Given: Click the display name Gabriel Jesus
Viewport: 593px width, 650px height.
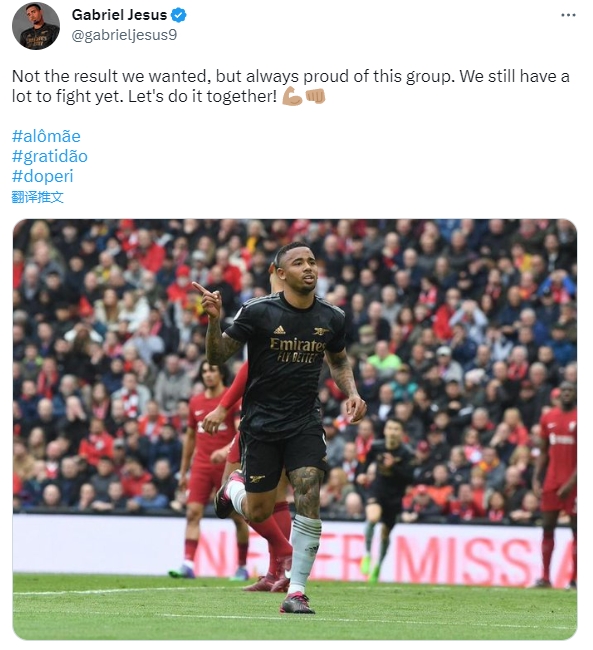Looking at the screenshot, I should (x=119, y=15).
